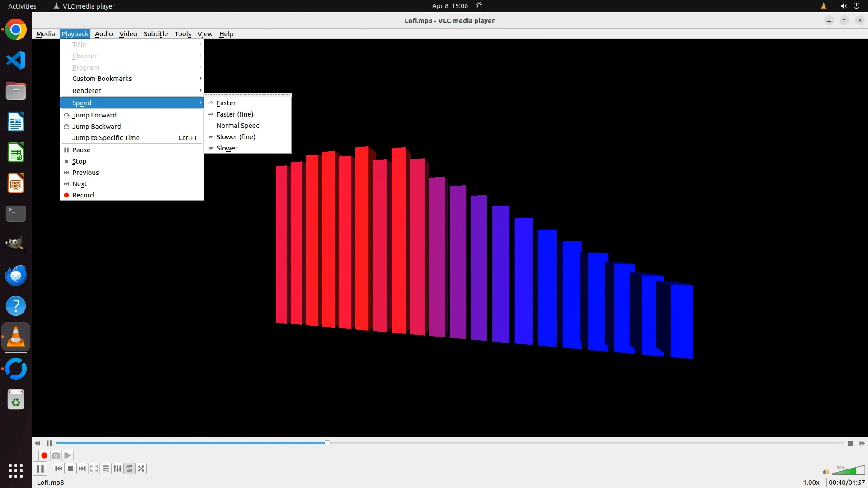Click the frame-by-frame button
Image resolution: width=868 pixels, height=488 pixels.
(68, 455)
